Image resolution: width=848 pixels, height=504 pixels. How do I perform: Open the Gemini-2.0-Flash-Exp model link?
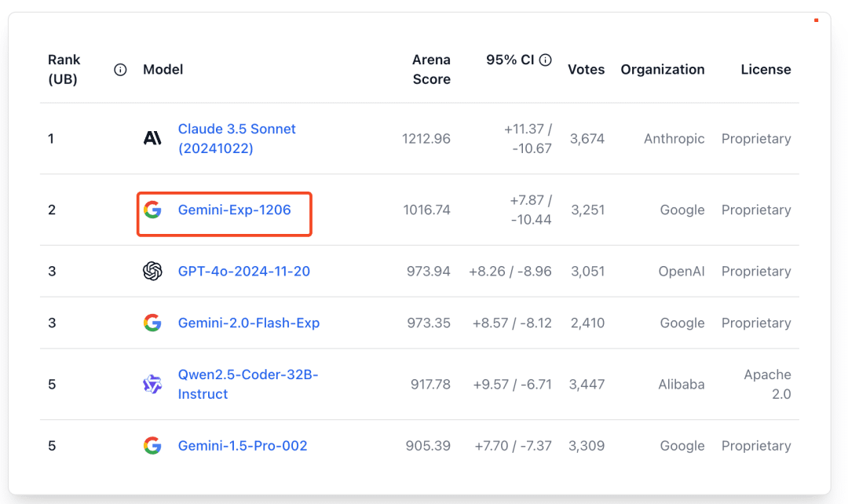249,323
